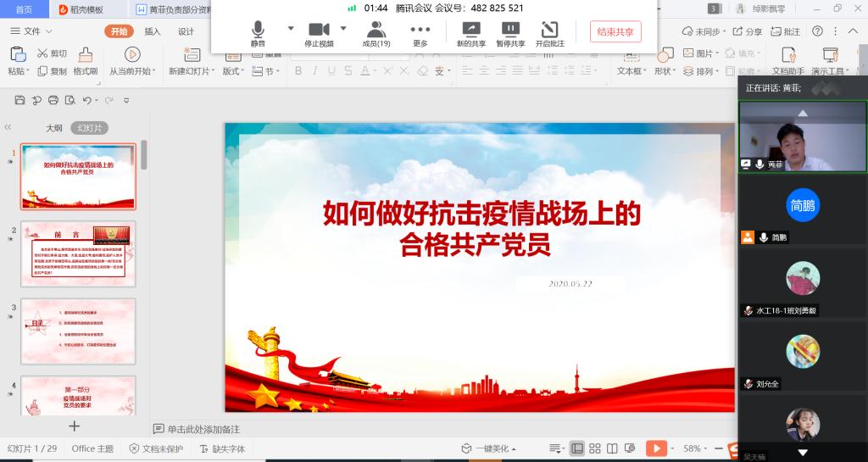This screenshot has height=462, width=868.
Task: Open the meeting members list
Action: [x=376, y=32]
